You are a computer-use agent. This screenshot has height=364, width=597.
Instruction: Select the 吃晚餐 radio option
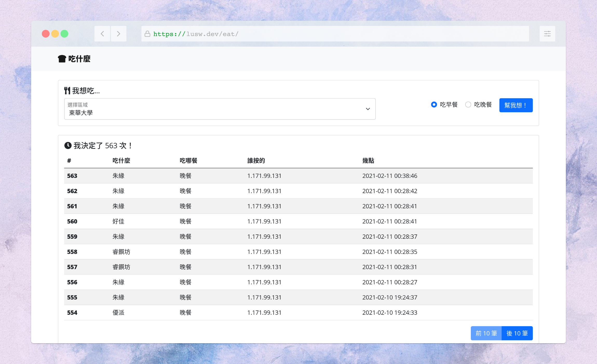468,104
